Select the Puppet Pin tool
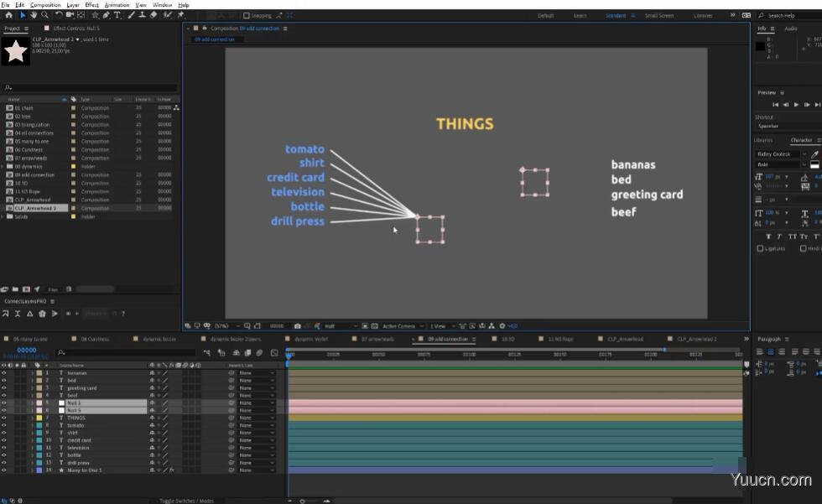This screenshot has width=822, height=504. tap(181, 15)
